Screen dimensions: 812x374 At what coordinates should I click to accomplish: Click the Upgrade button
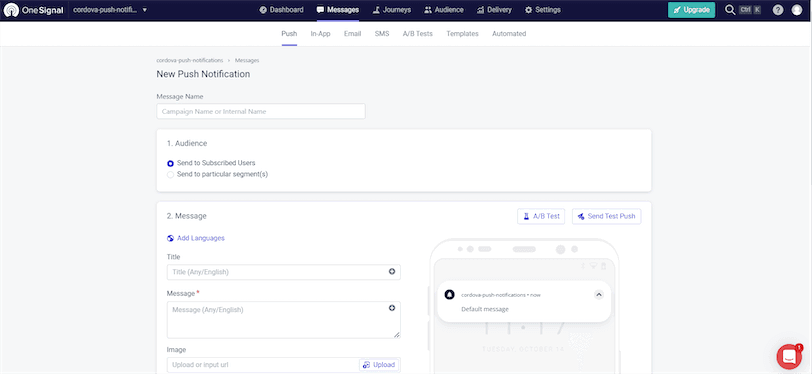(691, 10)
